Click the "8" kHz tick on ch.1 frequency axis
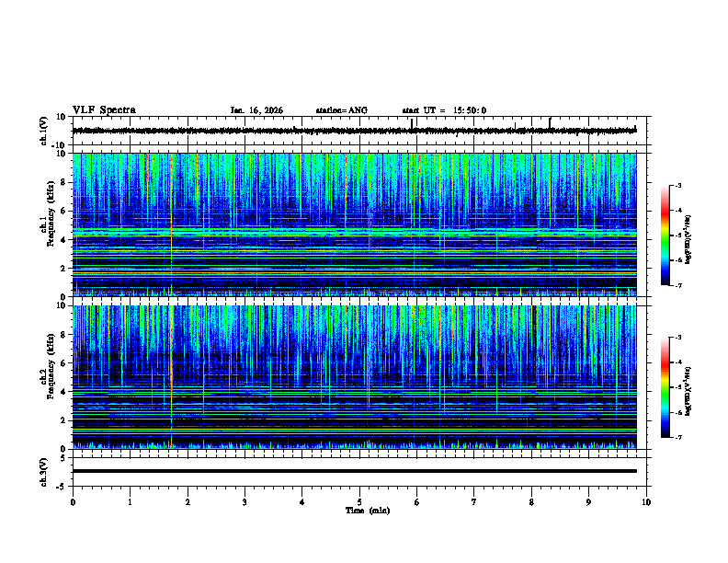The image size is (728, 563). 64,182
